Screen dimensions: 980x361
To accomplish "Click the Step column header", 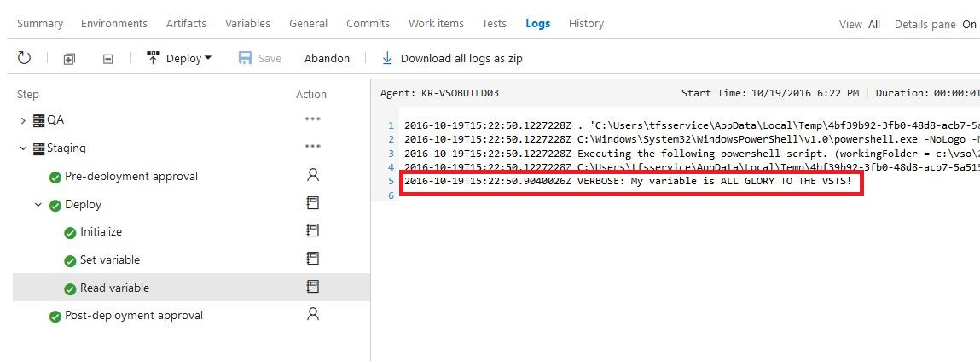I will [x=27, y=95].
